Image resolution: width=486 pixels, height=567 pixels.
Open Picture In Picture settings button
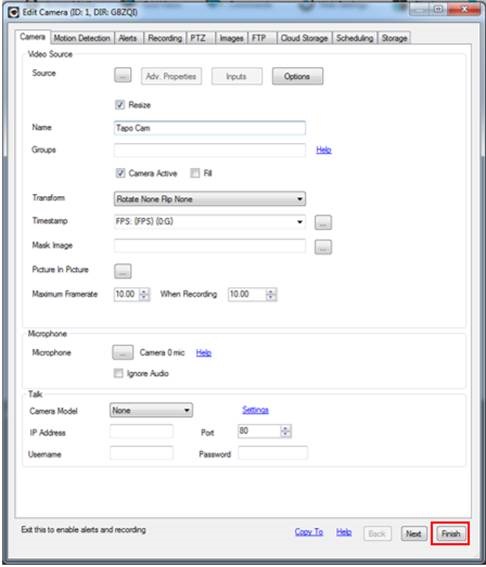[123, 271]
